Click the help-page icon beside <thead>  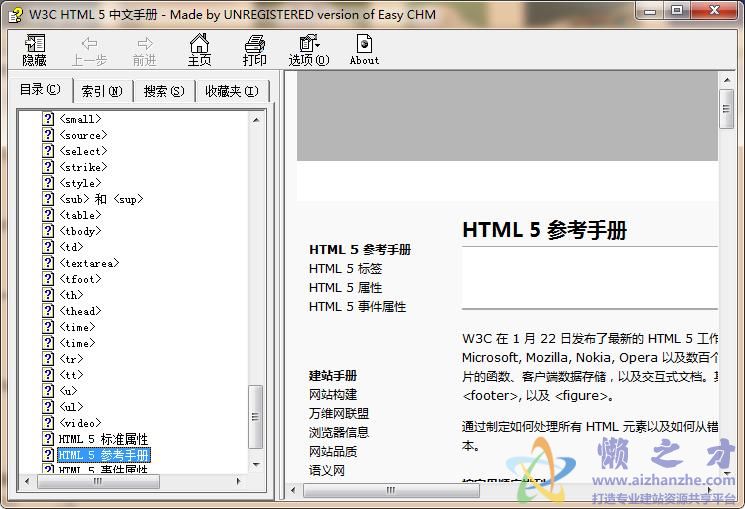(x=48, y=311)
